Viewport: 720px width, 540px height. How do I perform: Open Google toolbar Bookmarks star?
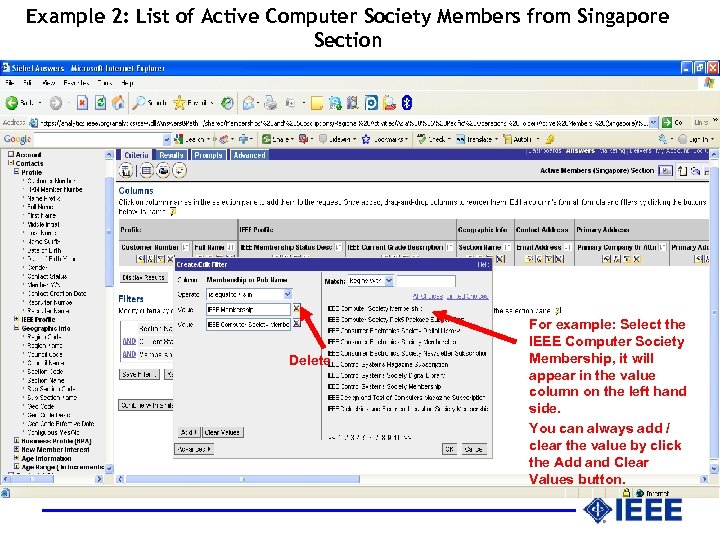(366, 139)
